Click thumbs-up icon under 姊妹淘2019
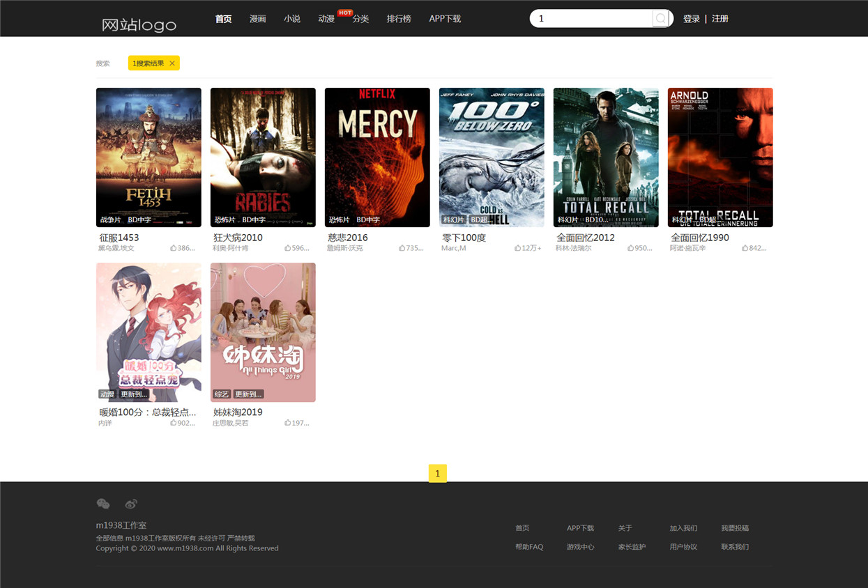Viewport: 868px width, 588px height. tap(288, 423)
